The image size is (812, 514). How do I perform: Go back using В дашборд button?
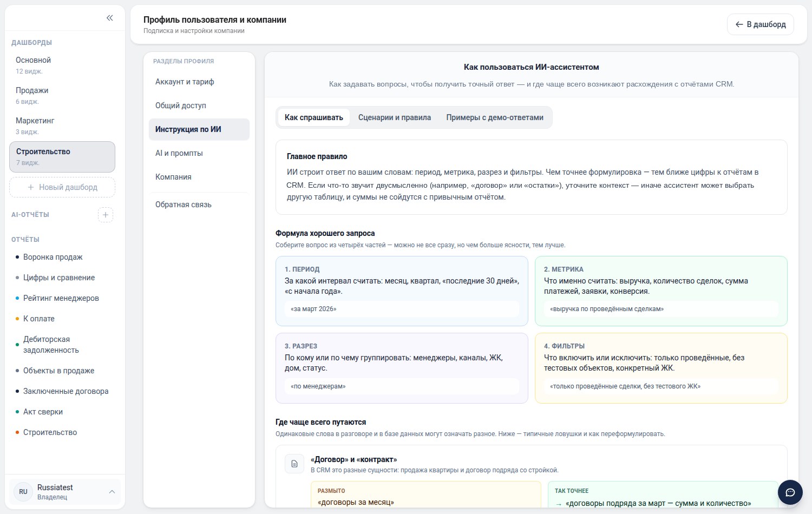[x=760, y=24]
